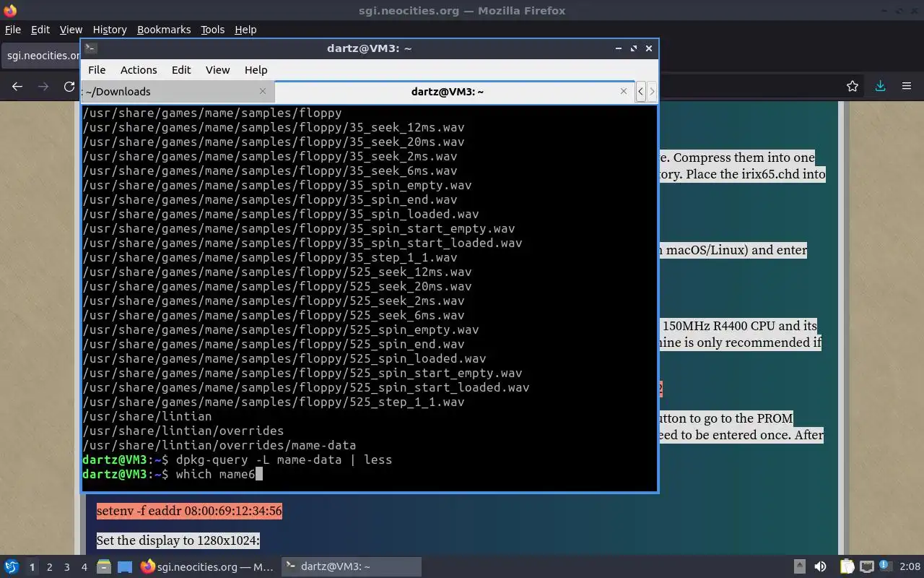
Task: Switch to workspace 4
Action: (x=84, y=567)
